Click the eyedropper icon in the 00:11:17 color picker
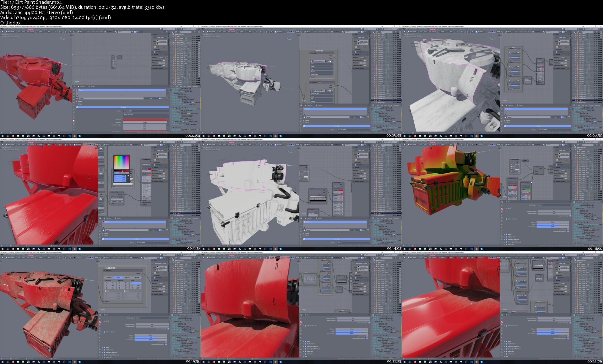The height and width of the screenshot is (364, 603). [x=128, y=175]
